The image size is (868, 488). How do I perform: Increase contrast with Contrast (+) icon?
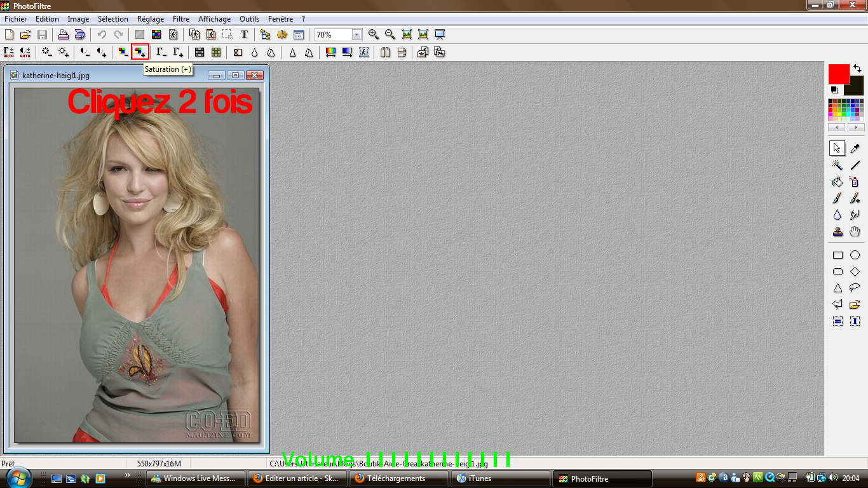pyautogui.click(x=102, y=52)
